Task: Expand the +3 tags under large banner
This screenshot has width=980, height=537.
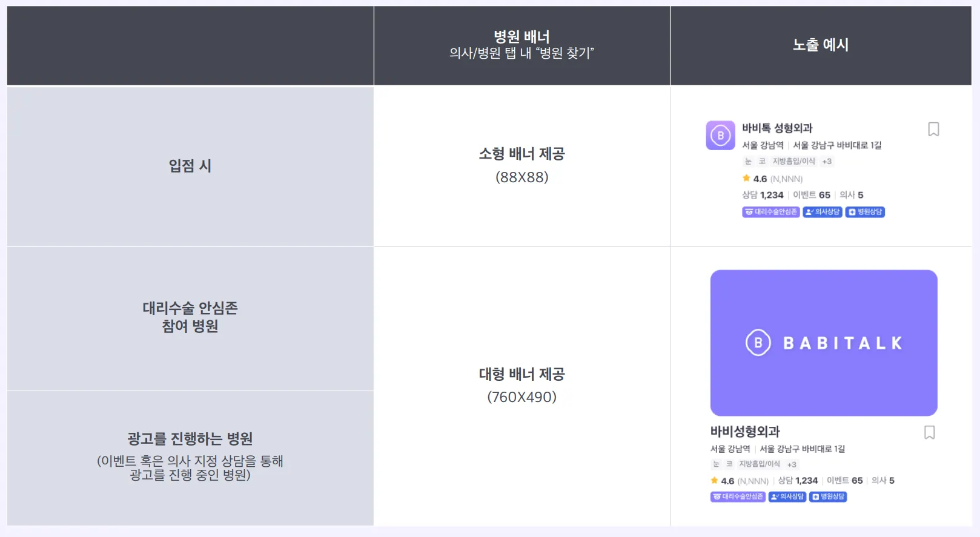Action: tap(792, 464)
